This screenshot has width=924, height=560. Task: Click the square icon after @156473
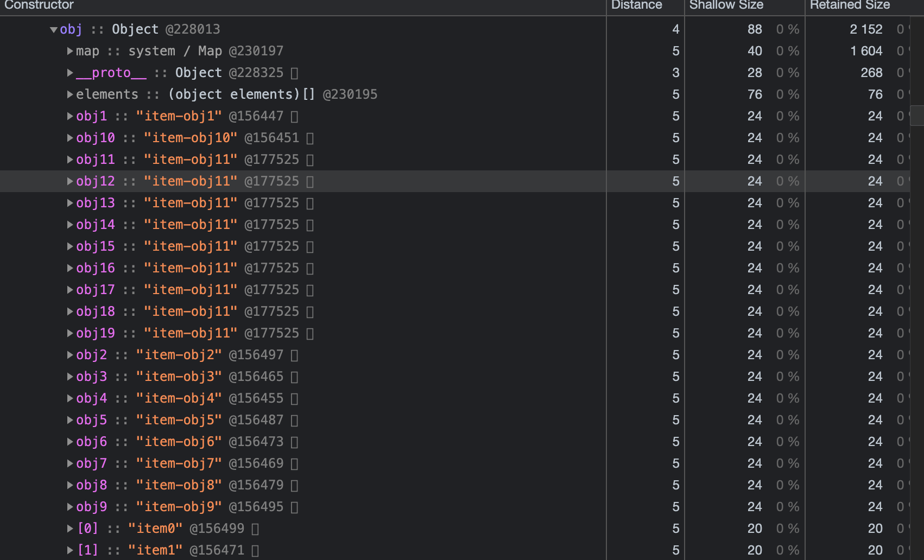tap(294, 442)
